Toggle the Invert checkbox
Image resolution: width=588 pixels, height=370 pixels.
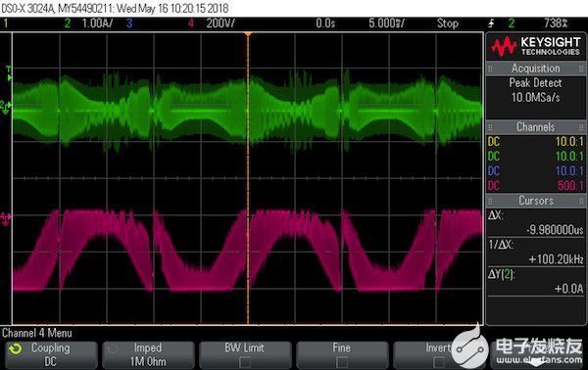pos(438,362)
